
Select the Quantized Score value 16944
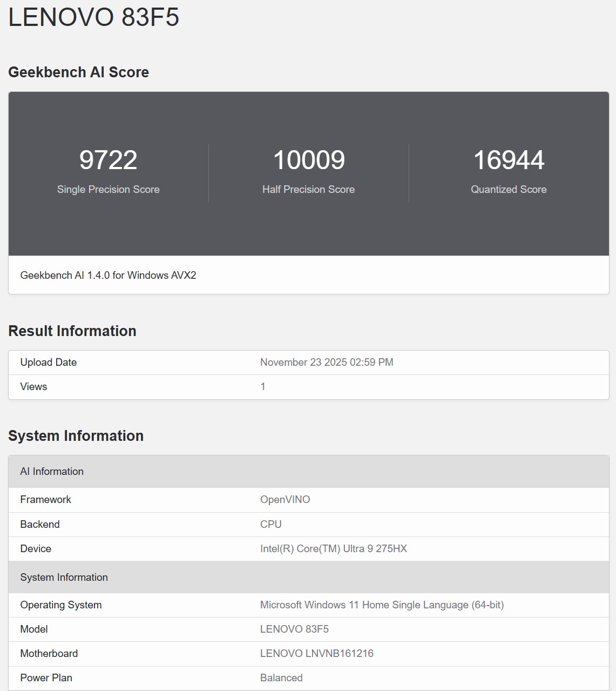(509, 159)
